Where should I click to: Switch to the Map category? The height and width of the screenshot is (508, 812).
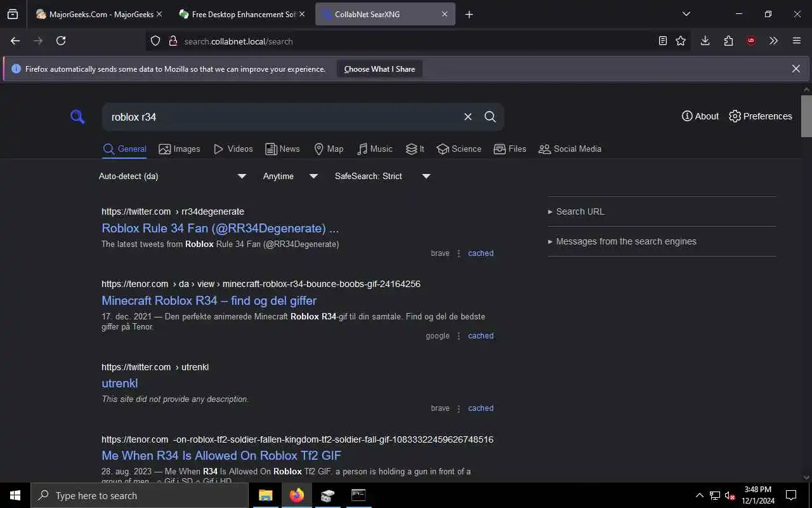click(329, 149)
